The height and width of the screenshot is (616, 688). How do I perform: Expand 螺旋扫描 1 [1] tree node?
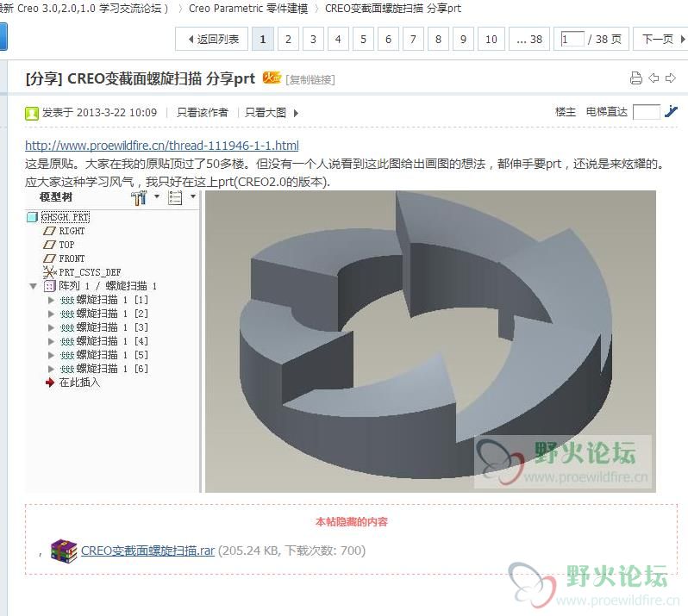tap(51, 300)
